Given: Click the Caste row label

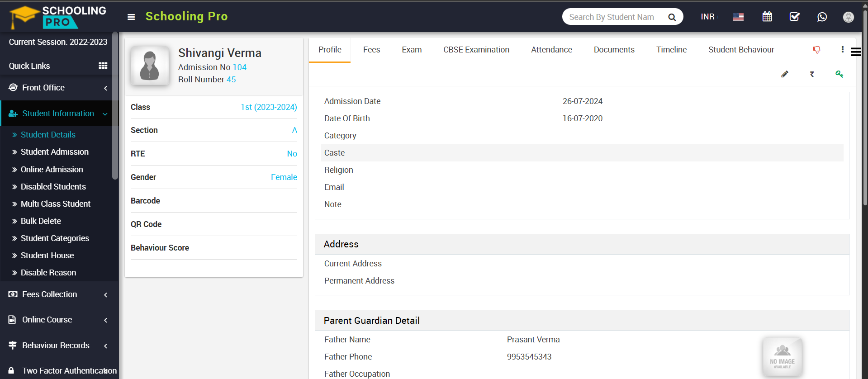Looking at the screenshot, I should 334,153.
